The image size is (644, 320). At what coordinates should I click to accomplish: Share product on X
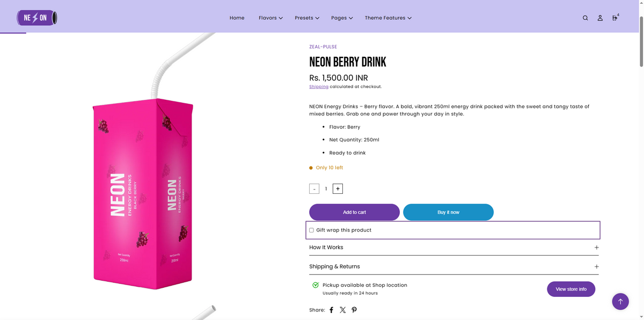342,310
